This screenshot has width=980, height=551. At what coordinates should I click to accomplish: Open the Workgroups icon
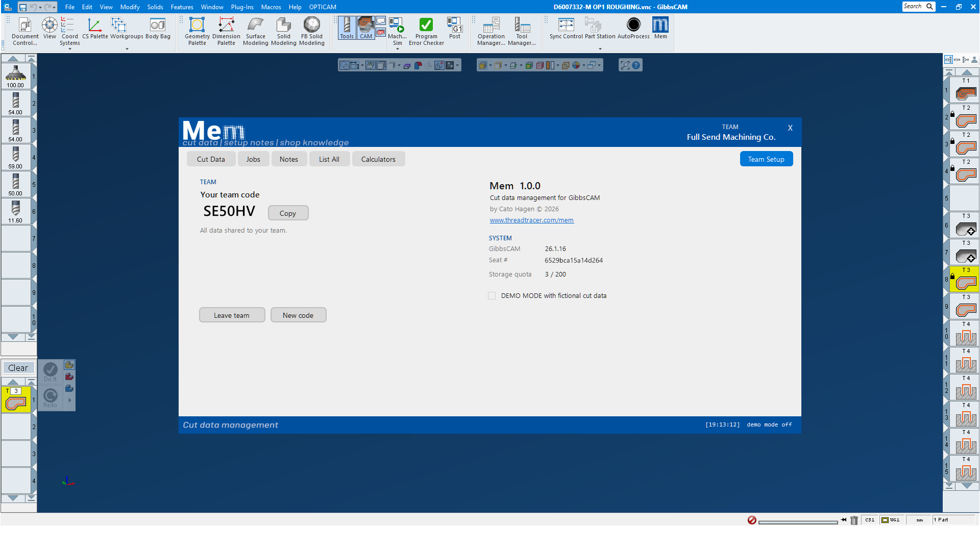click(127, 28)
